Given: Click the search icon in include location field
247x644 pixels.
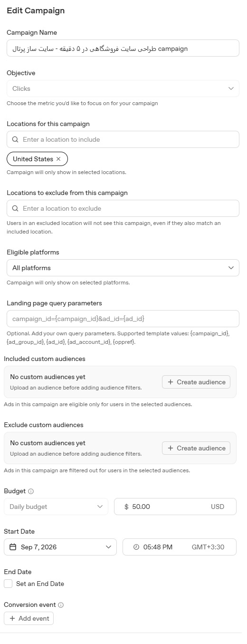Looking at the screenshot, I should click(x=15, y=139).
